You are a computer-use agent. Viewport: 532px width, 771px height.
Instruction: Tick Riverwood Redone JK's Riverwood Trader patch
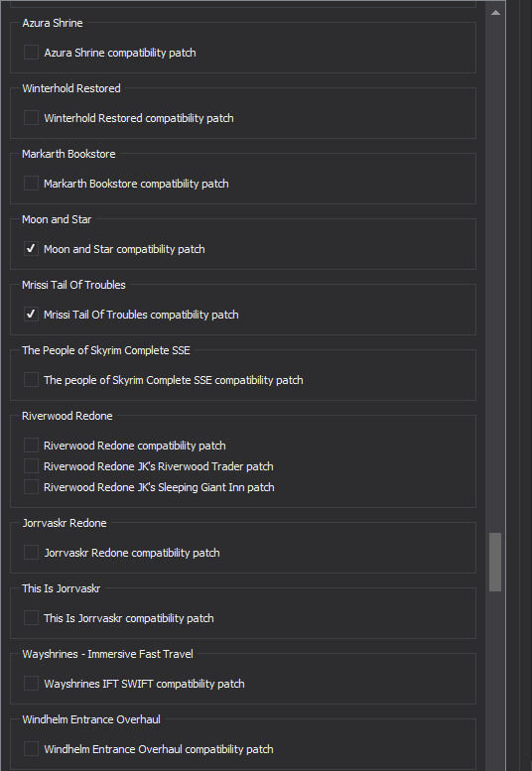(x=31, y=465)
